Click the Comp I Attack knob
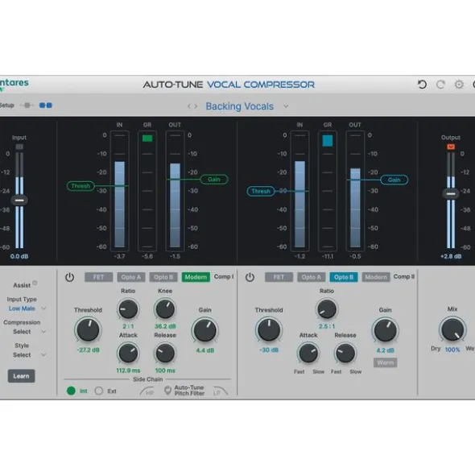This screenshot has height=476, width=475. point(128,353)
